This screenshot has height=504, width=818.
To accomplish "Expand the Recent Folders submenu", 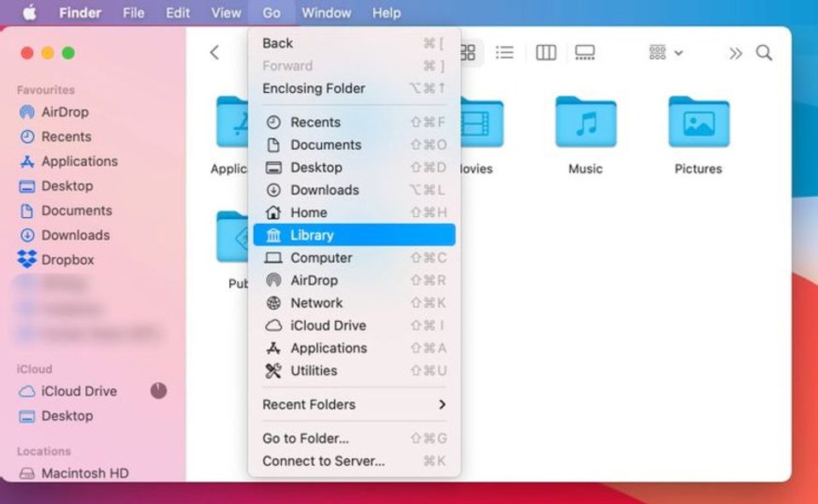I will [354, 404].
